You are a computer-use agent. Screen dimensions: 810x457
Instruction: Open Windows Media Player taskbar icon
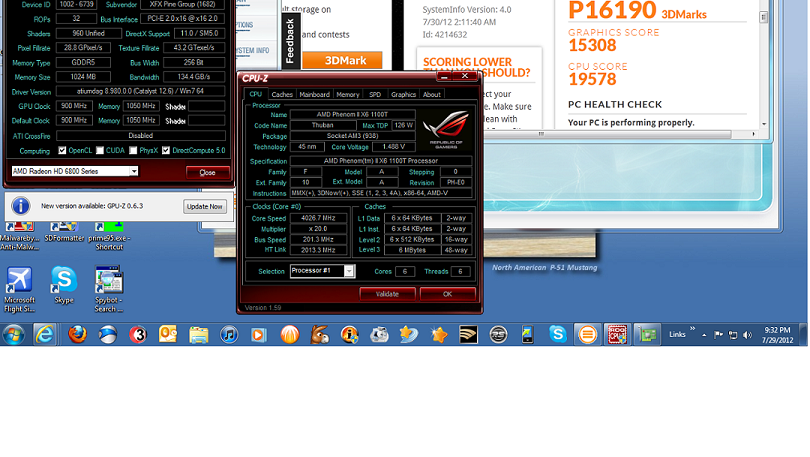[x=259, y=335]
